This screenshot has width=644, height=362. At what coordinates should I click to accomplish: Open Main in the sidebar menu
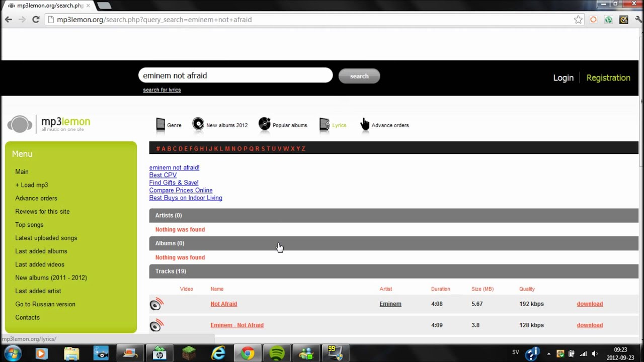coord(22,172)
